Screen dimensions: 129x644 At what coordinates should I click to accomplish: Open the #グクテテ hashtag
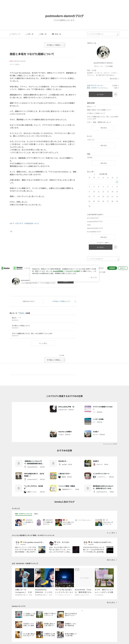click(x=19, y=223)
